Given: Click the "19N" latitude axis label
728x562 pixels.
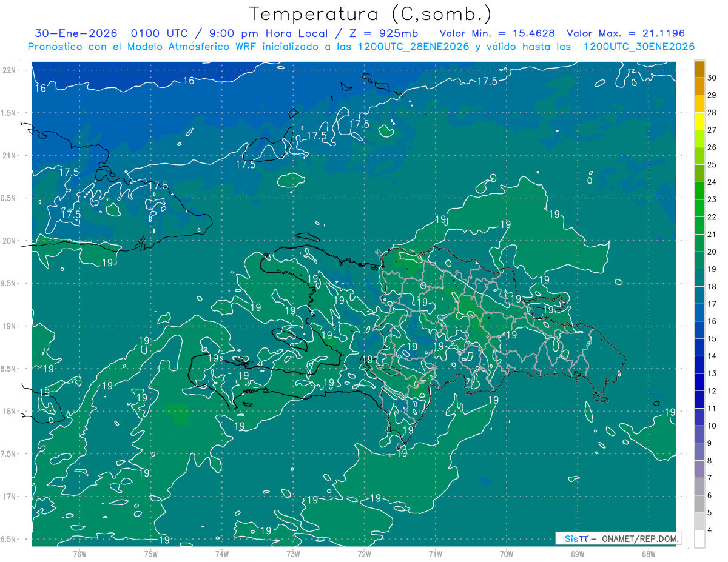Looking at the screenshot, I should click(10, 326).
